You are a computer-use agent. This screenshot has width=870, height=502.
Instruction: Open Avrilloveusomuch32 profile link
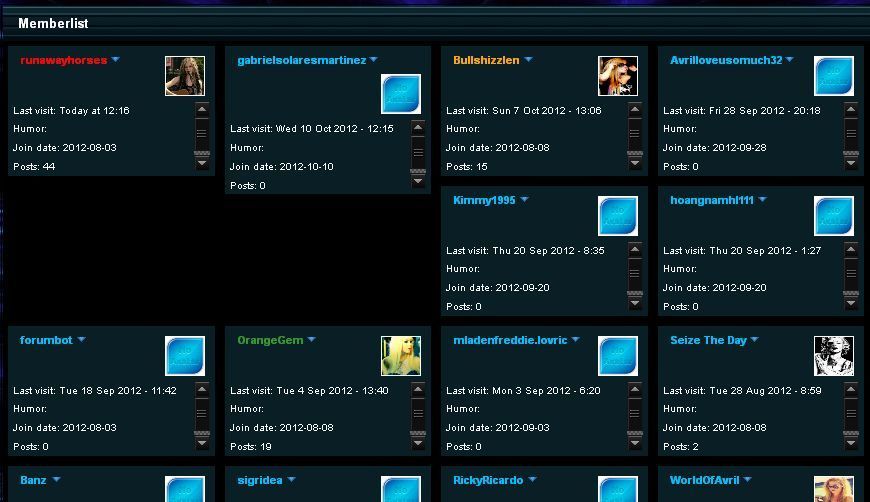coord(726,60)
